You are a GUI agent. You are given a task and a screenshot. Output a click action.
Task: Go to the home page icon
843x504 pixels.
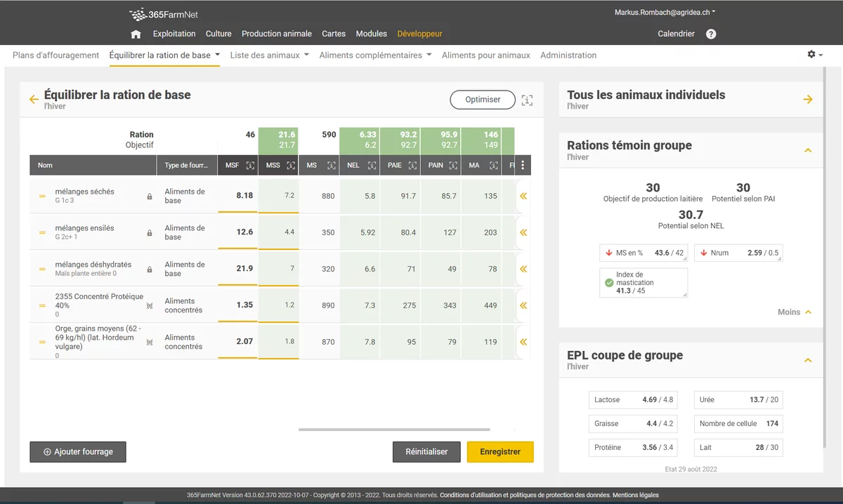coord(136,34)
